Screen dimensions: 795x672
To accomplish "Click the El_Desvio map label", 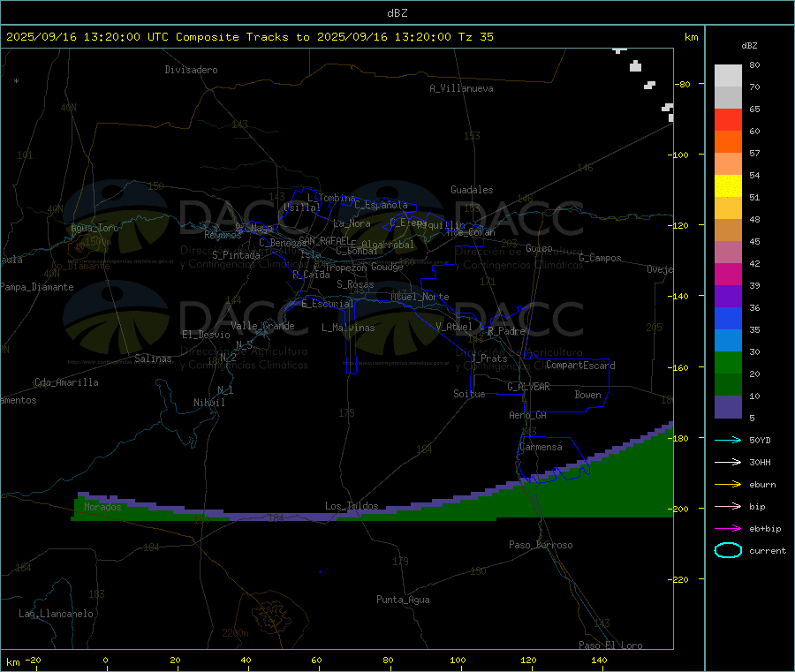I will (x=207, y=335).
